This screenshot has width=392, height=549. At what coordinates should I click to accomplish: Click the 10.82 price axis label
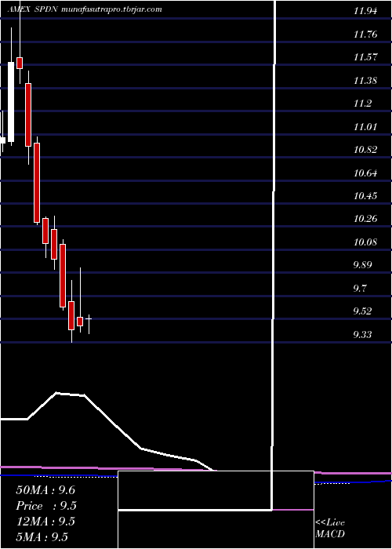[x=365, y=150]
